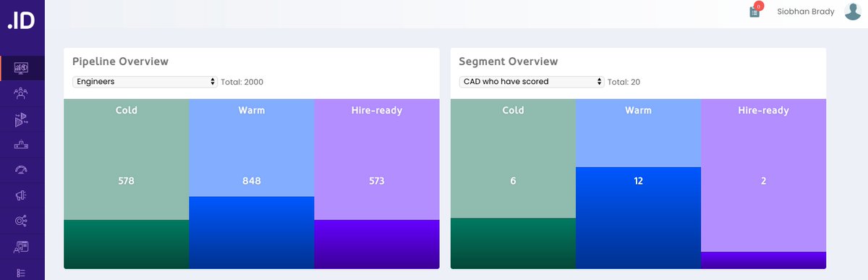Click the 578 Cold count in Pipeline Overview
Viewport: 868px width, 280px height.
coord(127,181)
